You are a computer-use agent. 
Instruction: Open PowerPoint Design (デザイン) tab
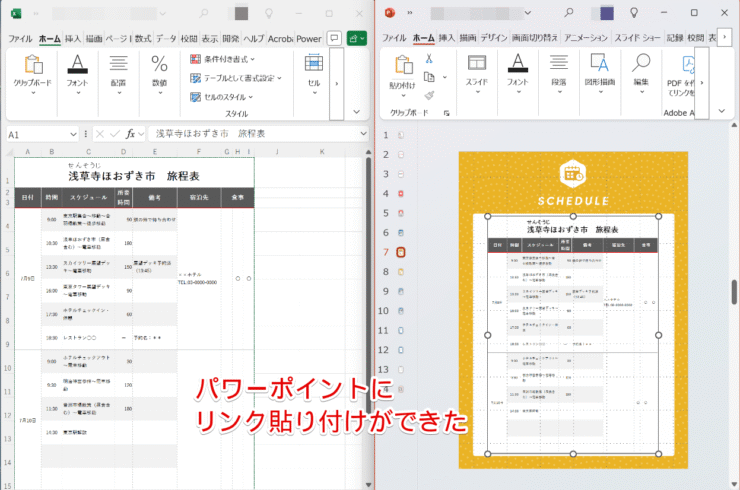click(494, 38)
